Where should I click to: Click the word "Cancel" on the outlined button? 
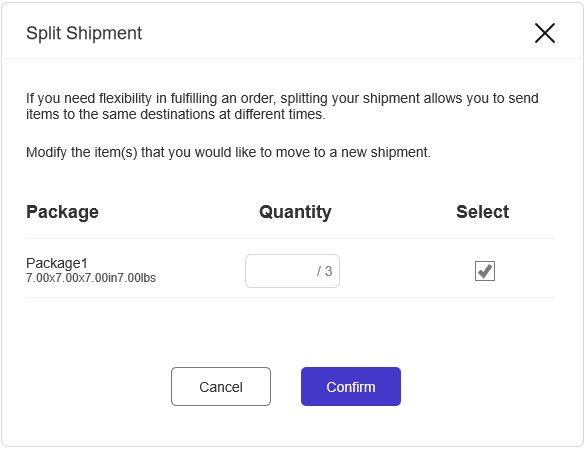click(x=221, y=387)
